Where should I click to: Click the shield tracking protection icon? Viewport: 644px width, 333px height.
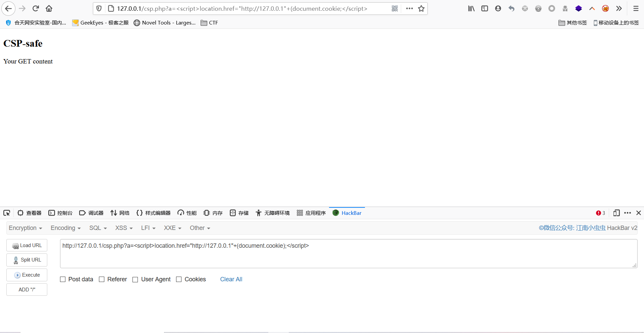[x=99, y=8]
